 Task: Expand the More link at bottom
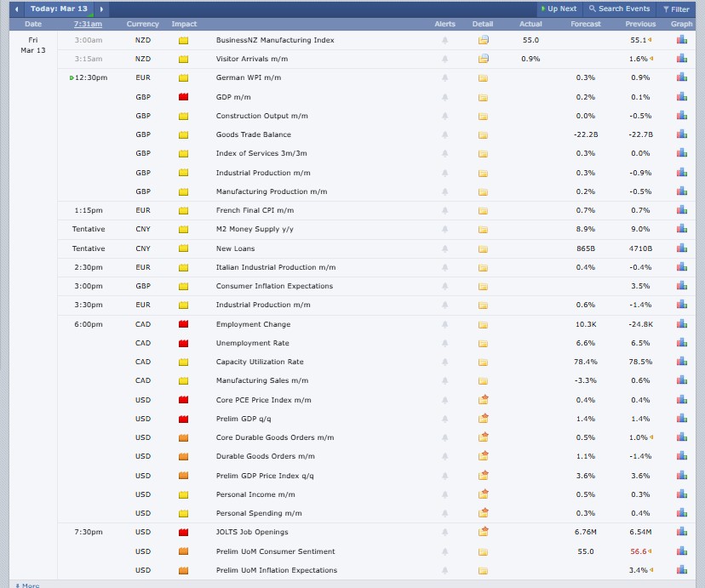pyautogui.click(x=27, y=585)
